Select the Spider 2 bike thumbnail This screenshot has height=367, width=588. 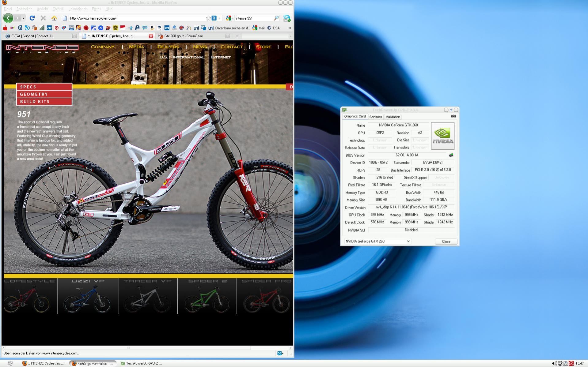click(207, 296)
